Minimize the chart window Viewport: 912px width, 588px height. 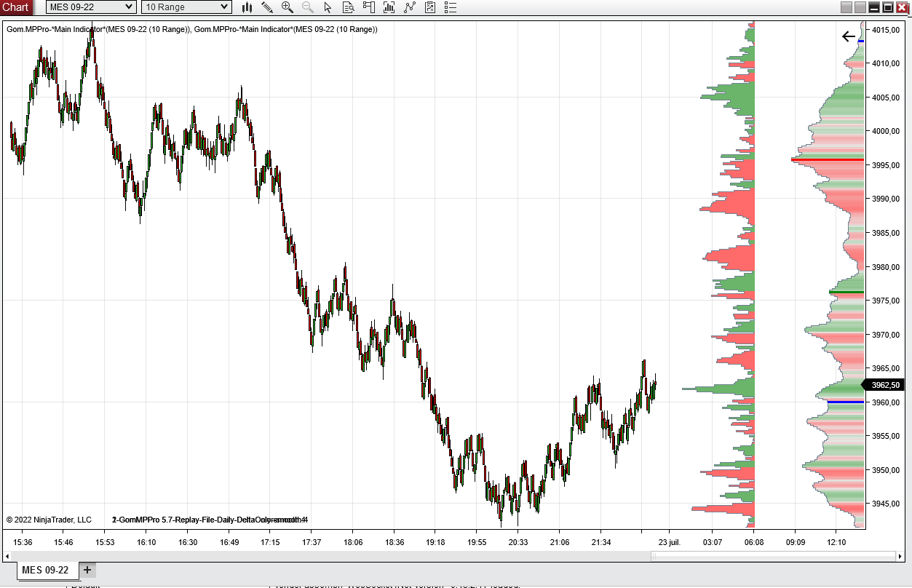pyautogui.click(x=874, y=7)
